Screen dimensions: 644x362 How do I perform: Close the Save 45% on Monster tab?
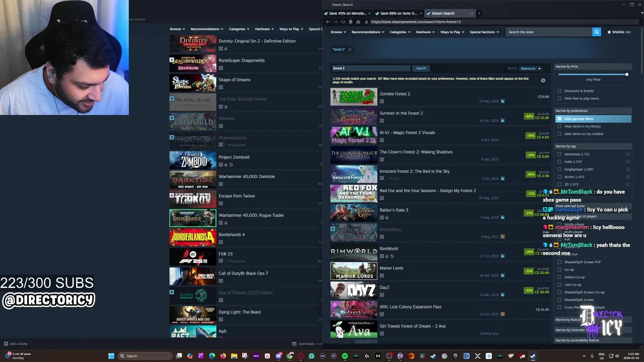click(370, 13)
